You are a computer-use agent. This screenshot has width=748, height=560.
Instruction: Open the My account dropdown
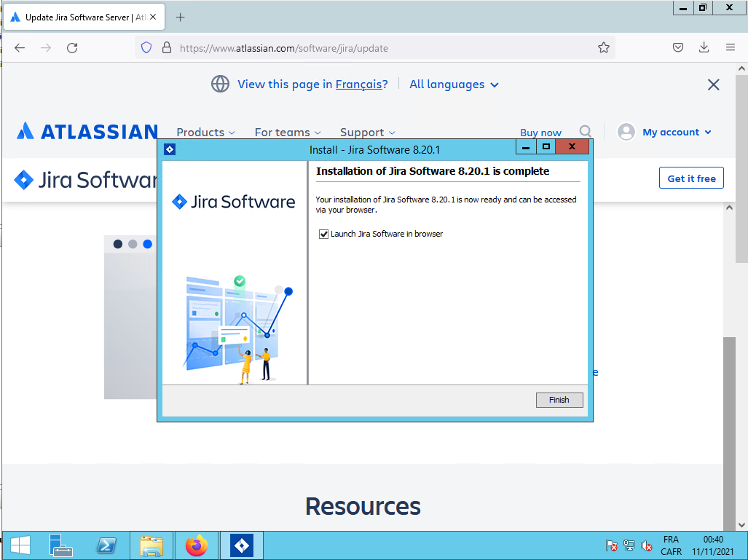click(677, 132)
